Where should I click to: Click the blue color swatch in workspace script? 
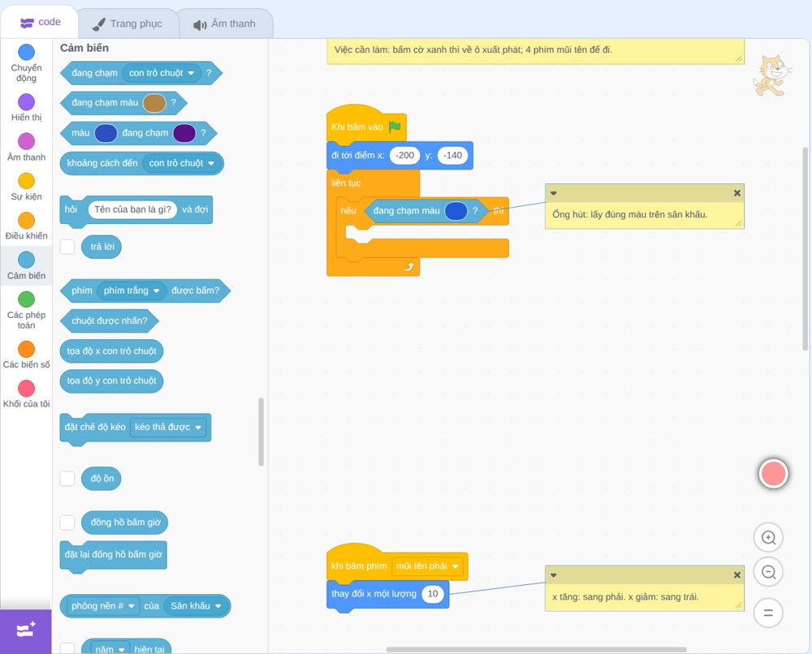(x=456, y=211)
